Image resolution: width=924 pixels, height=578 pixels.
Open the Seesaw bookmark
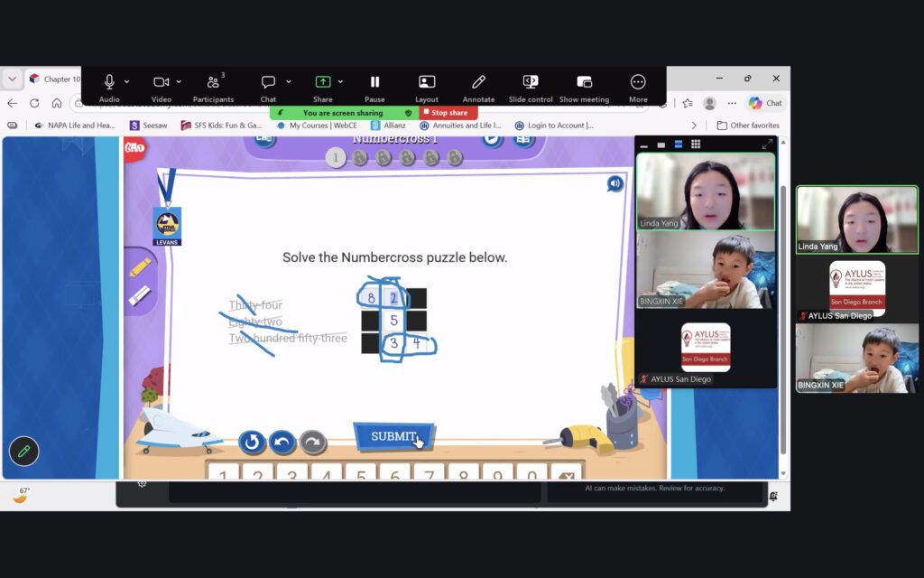149,126
